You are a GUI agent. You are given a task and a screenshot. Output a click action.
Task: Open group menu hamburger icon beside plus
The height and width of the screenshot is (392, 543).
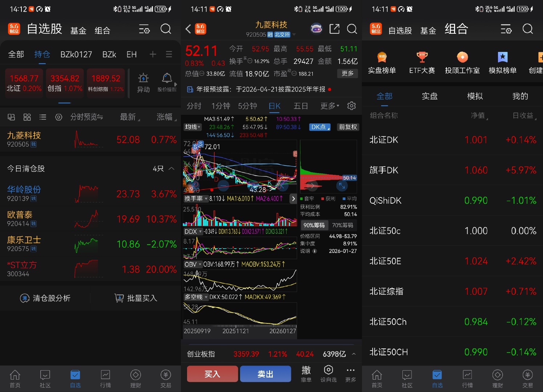click(x=169, y=54)
